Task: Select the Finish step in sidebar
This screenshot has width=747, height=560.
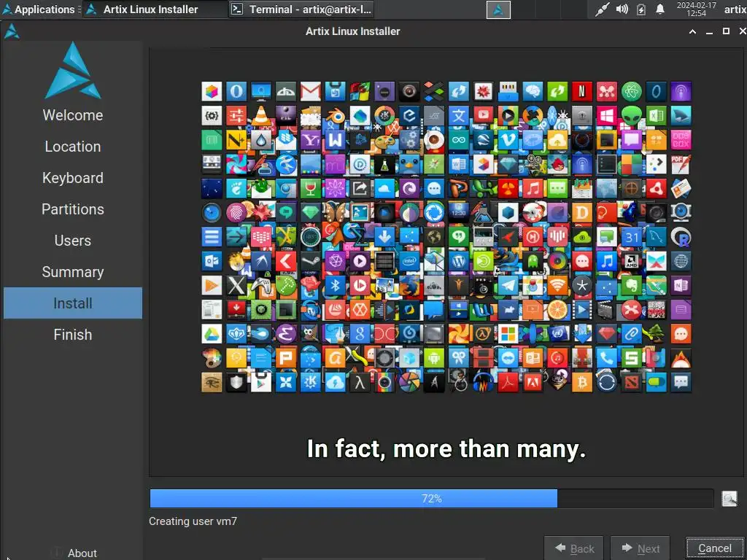Action: tap(73, 335)
